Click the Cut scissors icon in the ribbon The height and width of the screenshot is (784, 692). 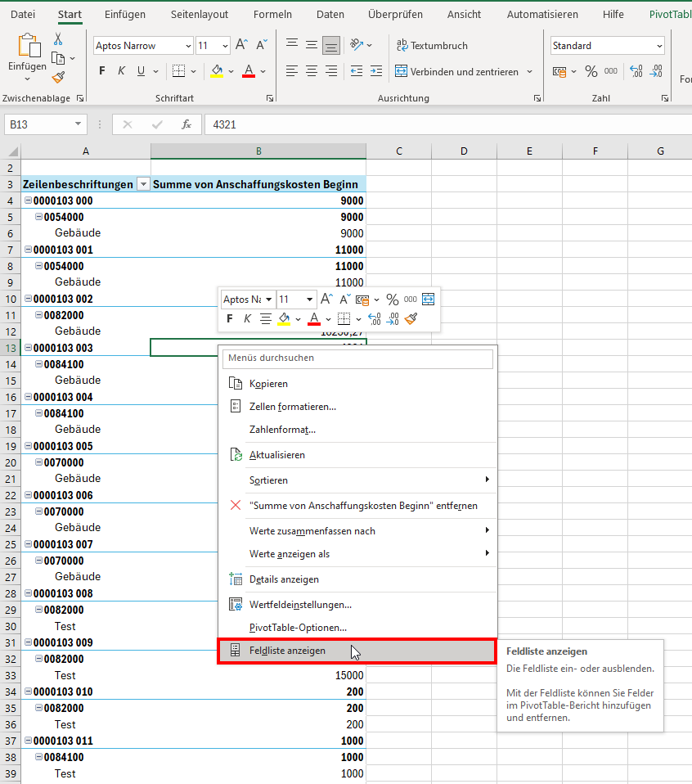58,38
